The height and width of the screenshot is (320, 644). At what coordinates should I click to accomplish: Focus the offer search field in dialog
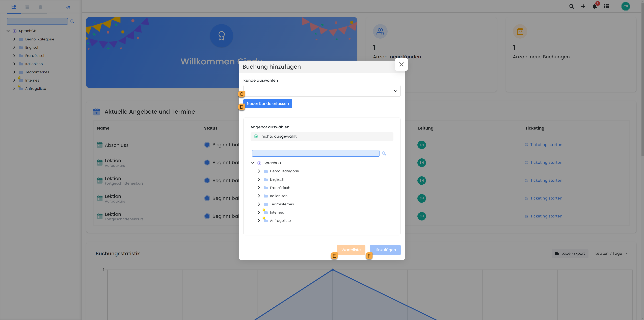click(x=315, y=153)
